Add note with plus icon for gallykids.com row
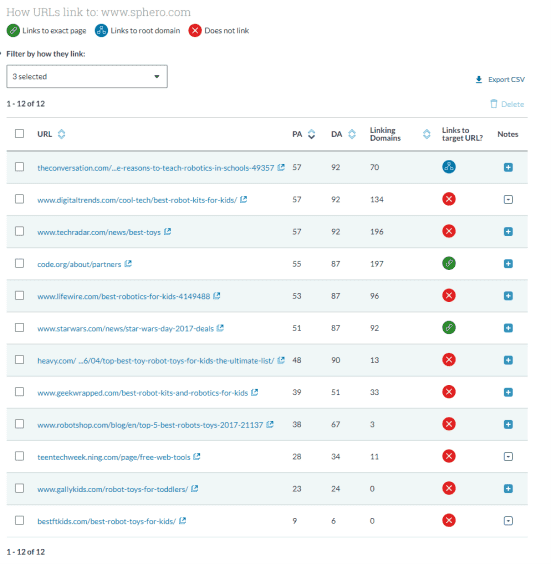This screenshot has width=551, height=564. pyautogui.click(x=508, y=488)
